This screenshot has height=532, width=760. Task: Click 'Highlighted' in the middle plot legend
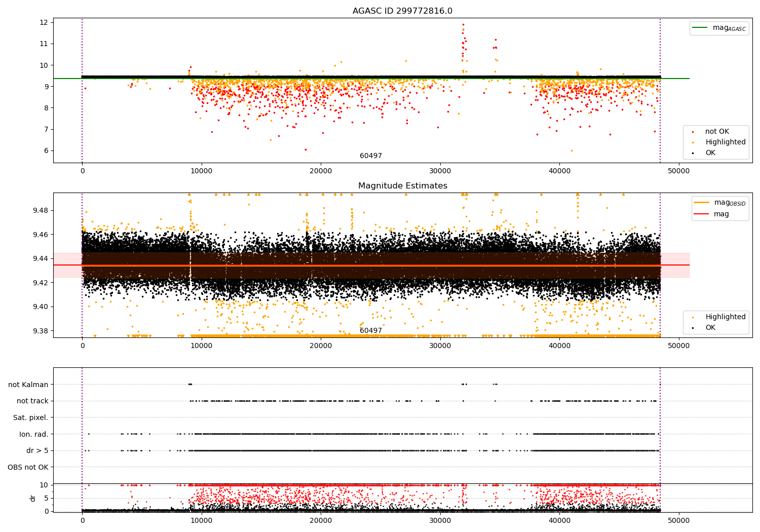tap(726, 317)
